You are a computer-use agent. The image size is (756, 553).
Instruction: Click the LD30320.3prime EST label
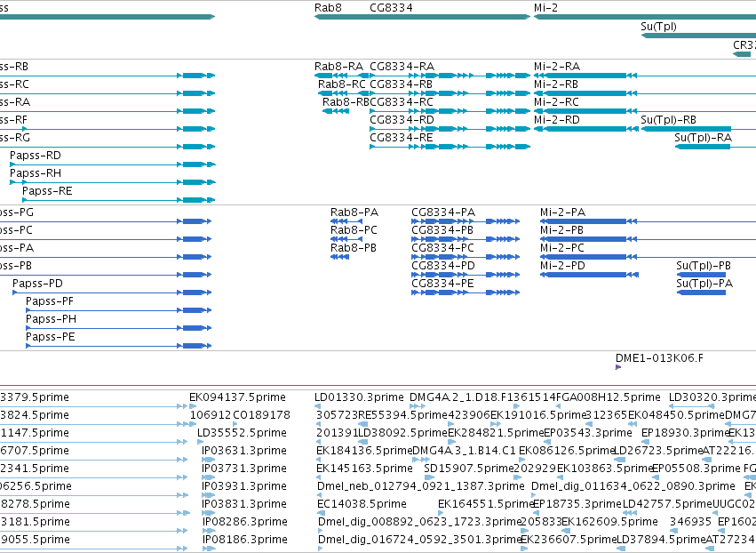712,397
